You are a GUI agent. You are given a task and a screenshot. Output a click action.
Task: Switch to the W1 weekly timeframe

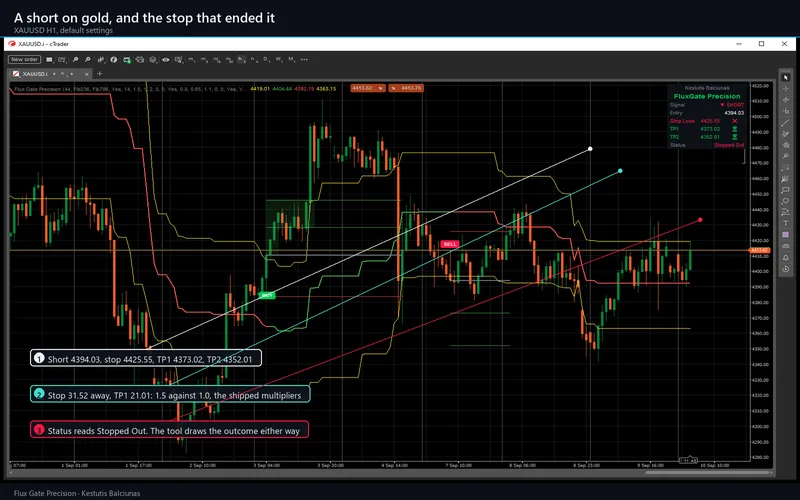coord(279,59)
